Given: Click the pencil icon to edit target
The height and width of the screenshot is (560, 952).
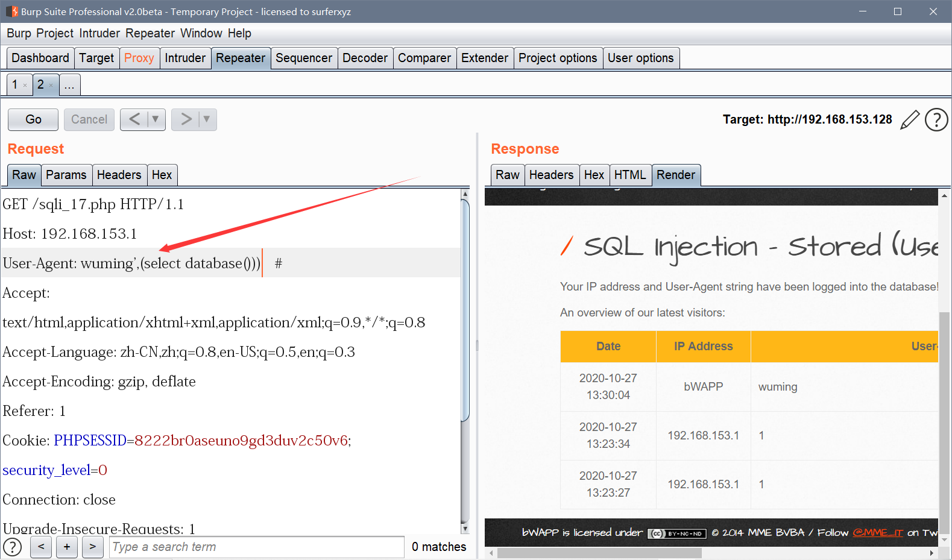Looking at the screenshot, I should pyautogui.click(x=910, y=119).
